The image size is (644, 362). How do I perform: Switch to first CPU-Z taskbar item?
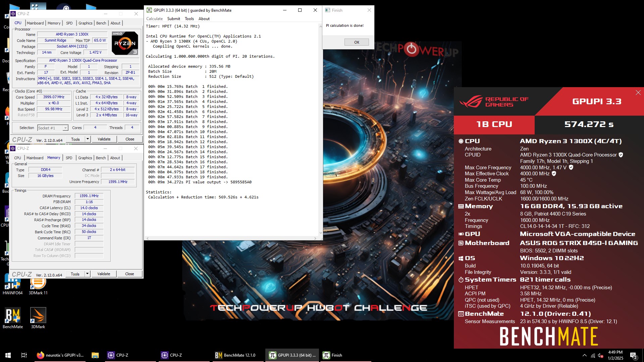131,355
